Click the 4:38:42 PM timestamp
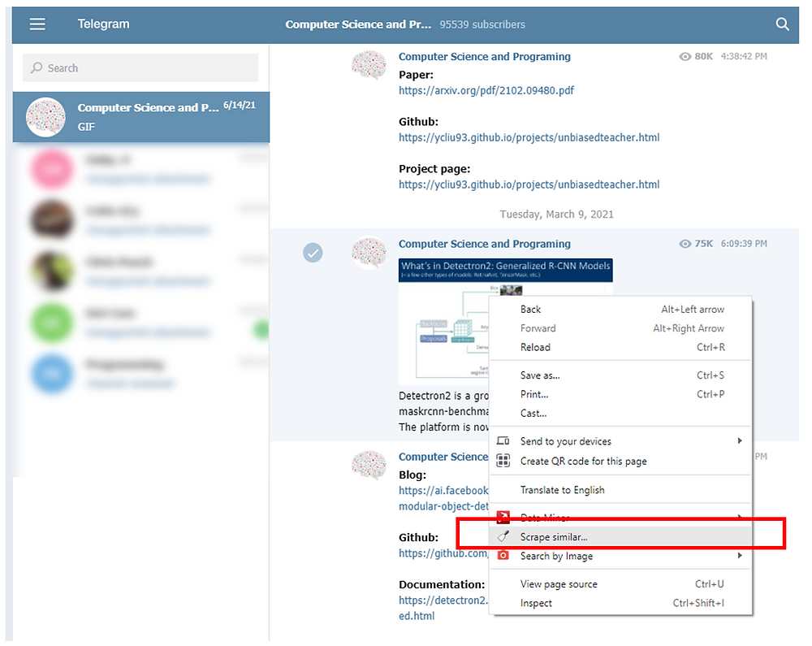The image size is (812, 646). tap(744, 56)
